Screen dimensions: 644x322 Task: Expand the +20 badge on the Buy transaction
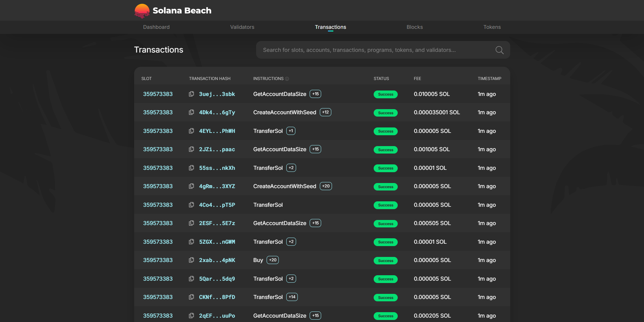(273, 260)
